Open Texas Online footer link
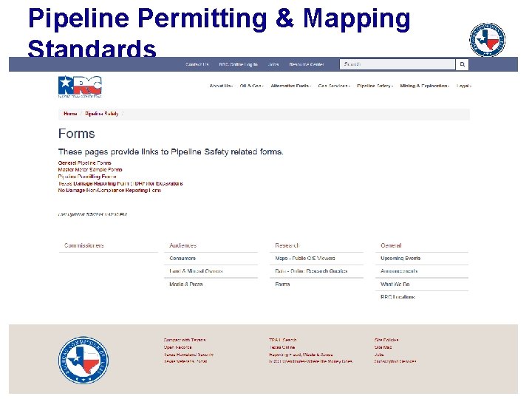 282,347
